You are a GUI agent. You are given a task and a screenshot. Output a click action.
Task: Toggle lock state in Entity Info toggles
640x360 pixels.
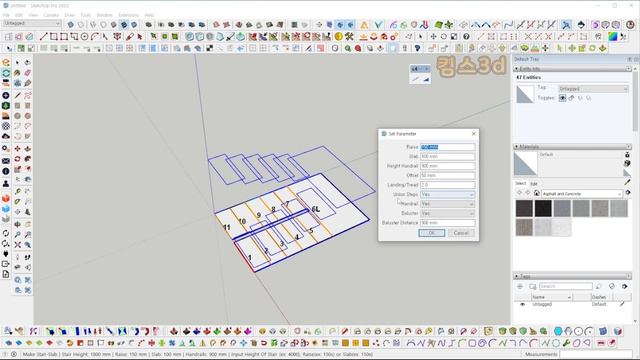[571, 98]
